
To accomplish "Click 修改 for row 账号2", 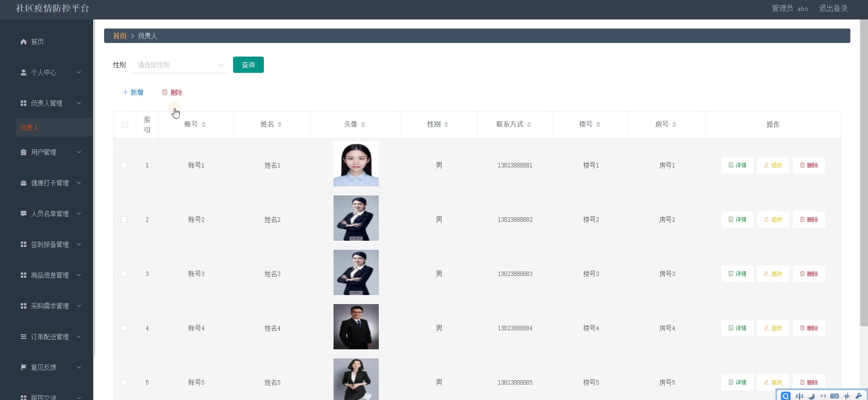I will click(x=773, y=219).
